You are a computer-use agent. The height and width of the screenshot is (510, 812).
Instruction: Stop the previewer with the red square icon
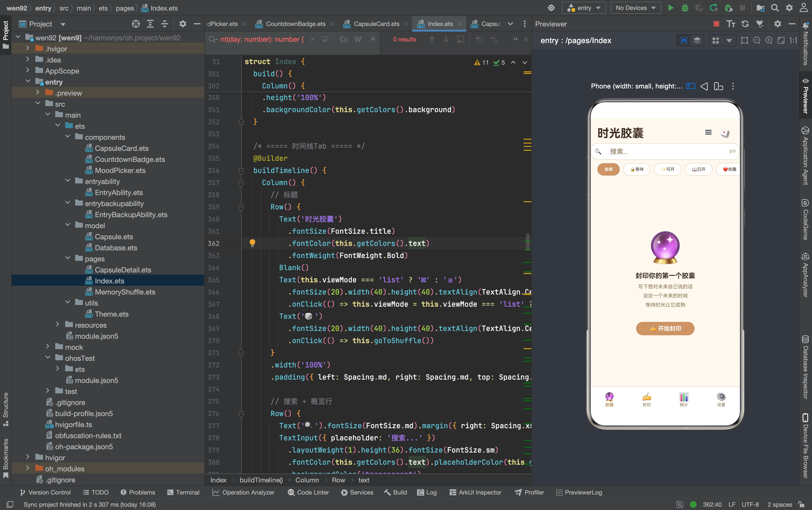pyautogui.click(x=716, y=24)
